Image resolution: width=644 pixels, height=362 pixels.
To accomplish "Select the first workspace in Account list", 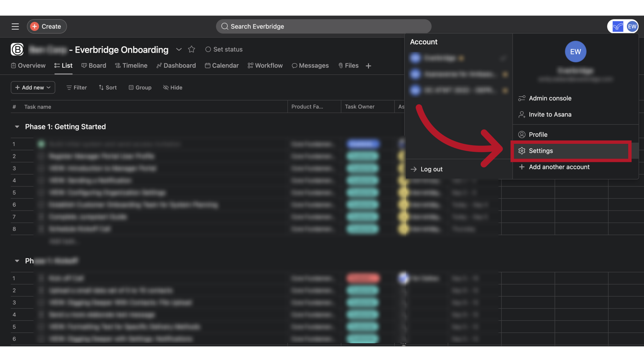I will 458,58.
